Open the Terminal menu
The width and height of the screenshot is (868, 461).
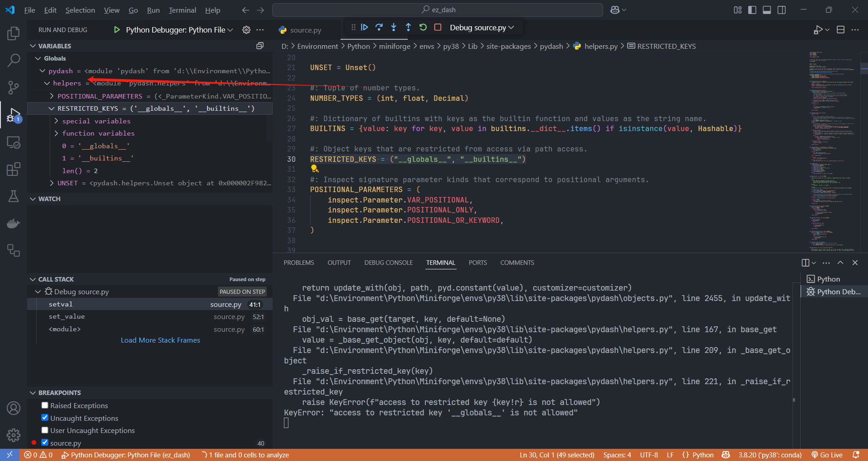click(182, 10)
